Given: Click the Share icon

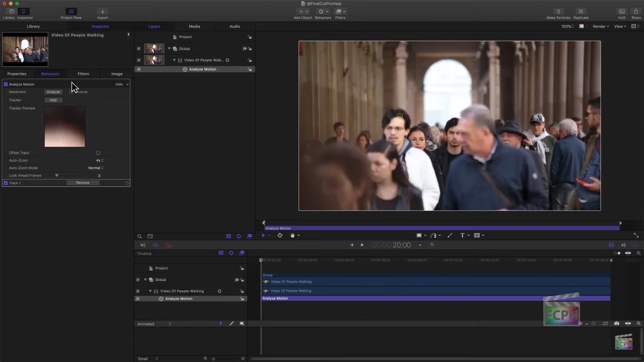Looking at the screenshot, I should 636,11.
